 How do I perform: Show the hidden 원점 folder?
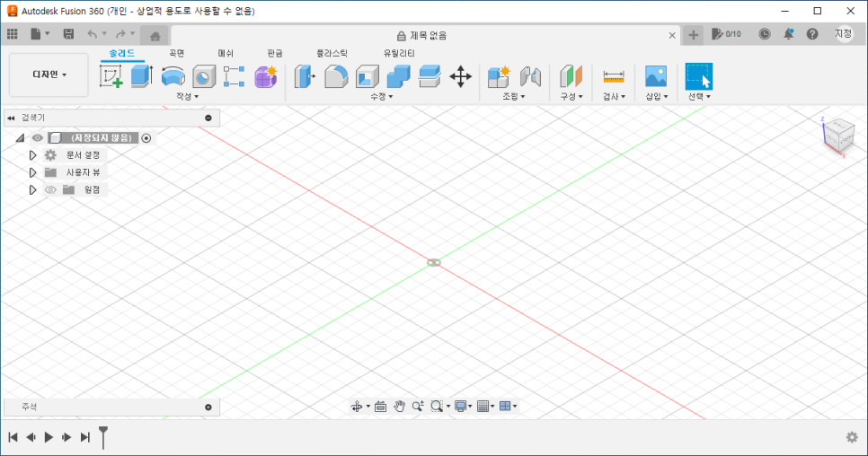tap(50, 189)
